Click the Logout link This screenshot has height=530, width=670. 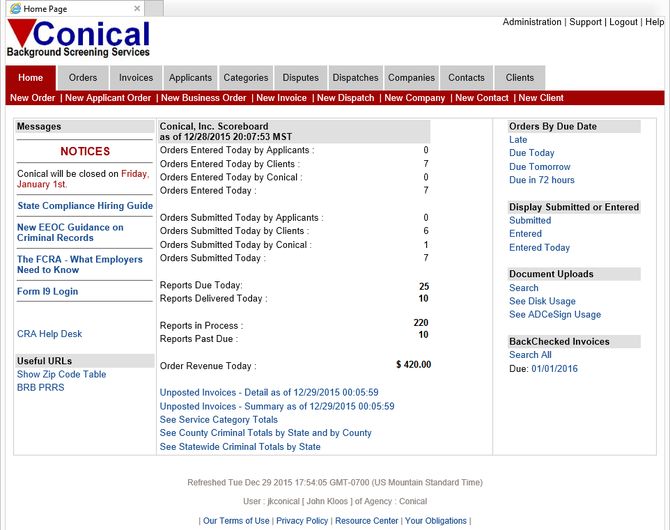click(623, 22)
